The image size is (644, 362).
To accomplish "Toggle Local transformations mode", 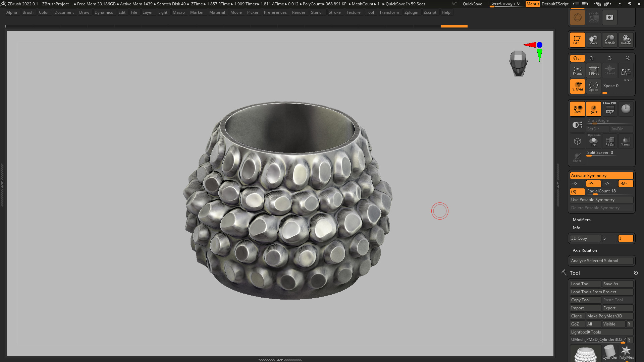I will click(x=577, y=109).
